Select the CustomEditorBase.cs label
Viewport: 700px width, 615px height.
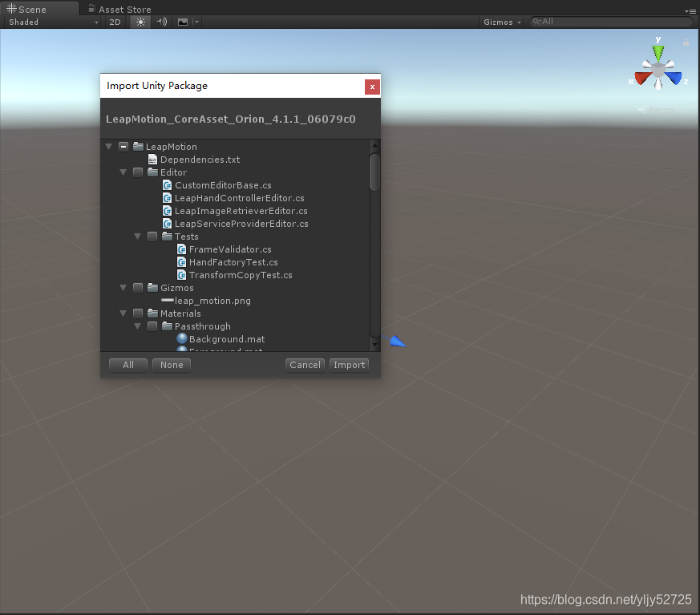223,185
